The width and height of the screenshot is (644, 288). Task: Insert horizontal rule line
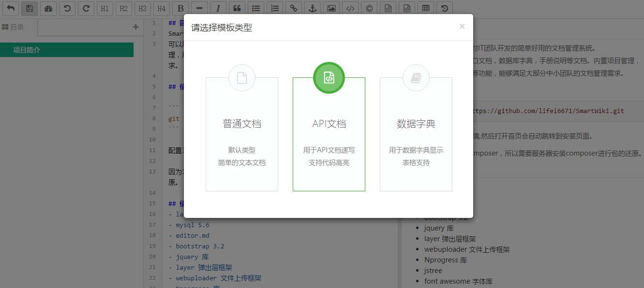199,8
